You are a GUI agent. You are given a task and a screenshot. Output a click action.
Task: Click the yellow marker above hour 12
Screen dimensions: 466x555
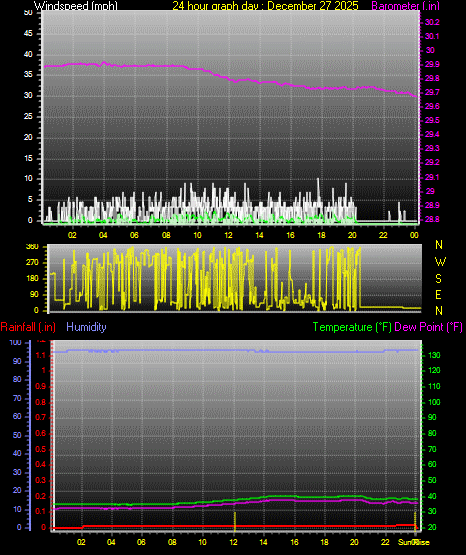pos(235,521)
